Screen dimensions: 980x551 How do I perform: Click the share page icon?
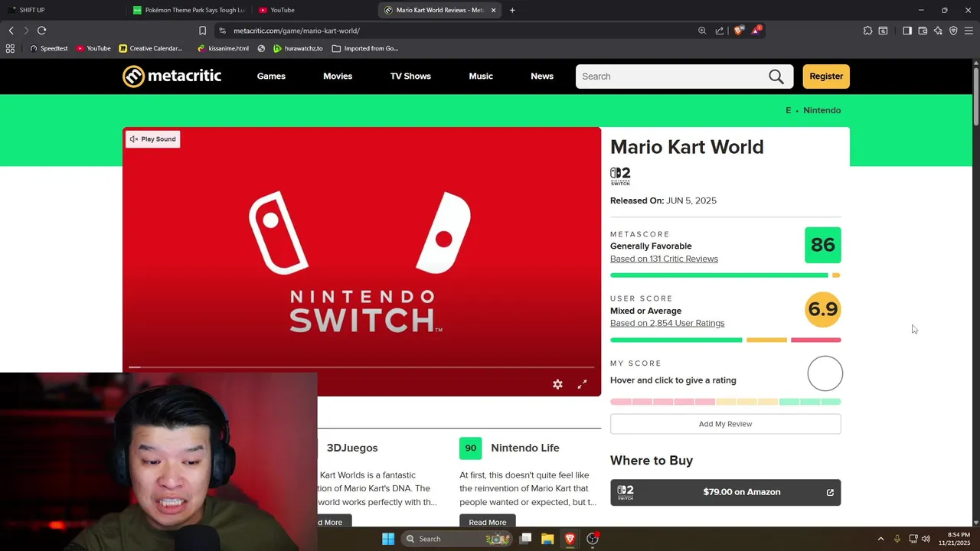pyautogui.click(x=720, y=31)
